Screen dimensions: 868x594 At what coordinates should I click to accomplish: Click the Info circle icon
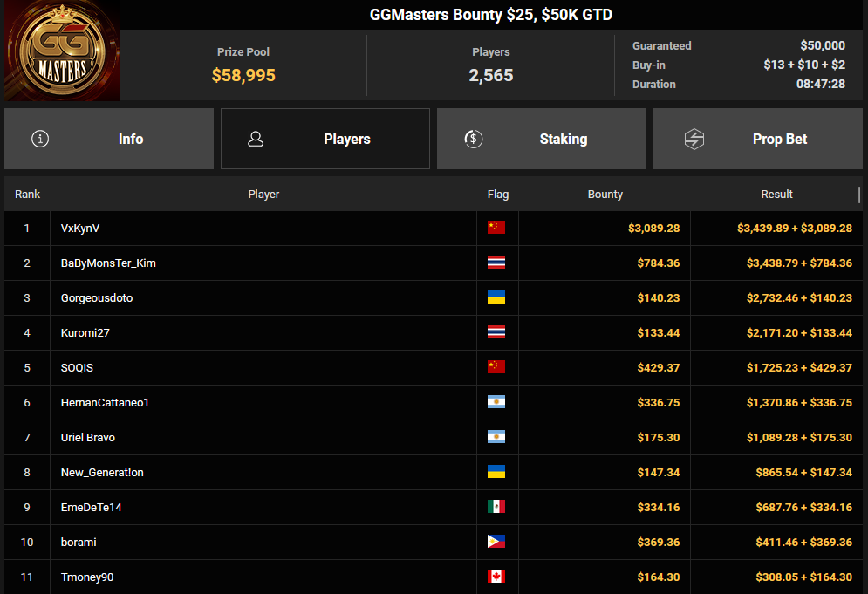point(40,139)
